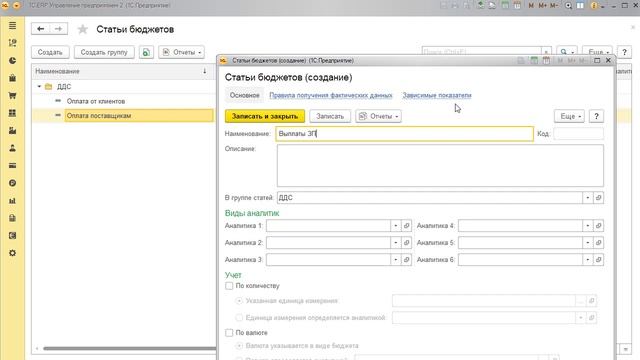Click the Создать button in list toolbar
Viewport: 640px width, 360px height.
click(x=50, y=52)
